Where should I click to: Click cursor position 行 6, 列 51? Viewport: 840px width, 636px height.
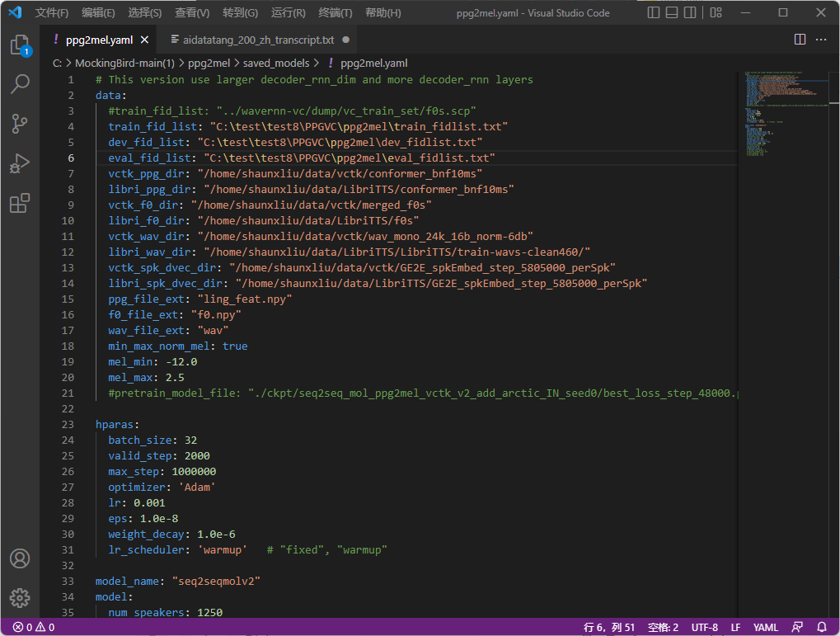click(609, 627)
